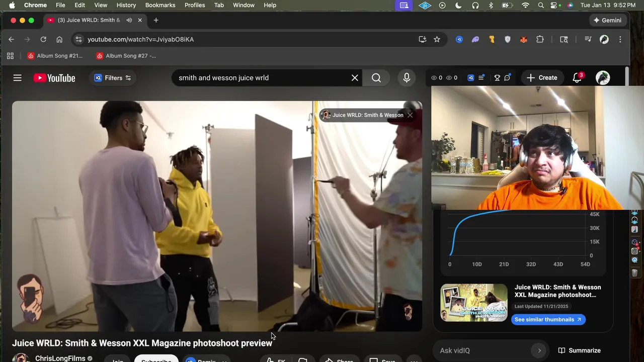Image resolution: width=644 pixels, height=362 pixels.
Task: Open the Chrome home button
Action: tap(59, 39)
